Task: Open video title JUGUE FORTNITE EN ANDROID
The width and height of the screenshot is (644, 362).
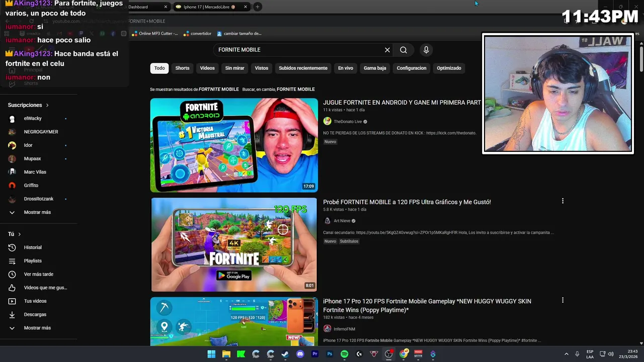Action: [x=401, y=102]
